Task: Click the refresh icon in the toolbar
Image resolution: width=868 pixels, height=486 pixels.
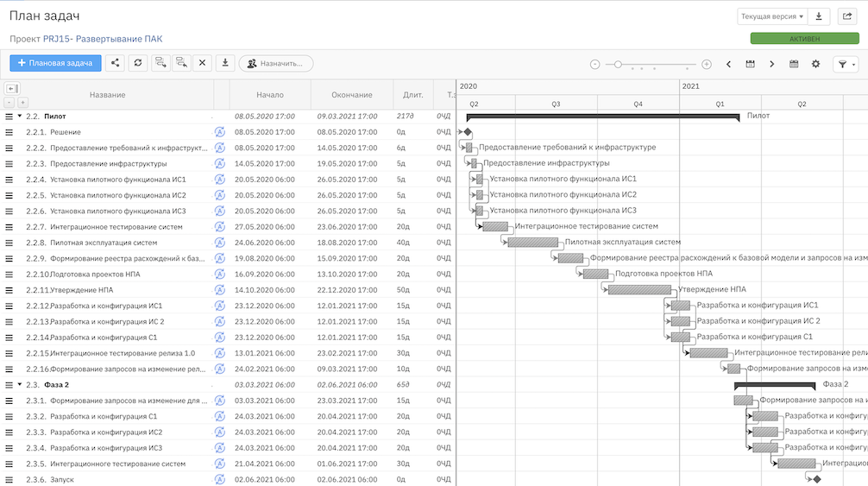Action: (x=138, y=63)
